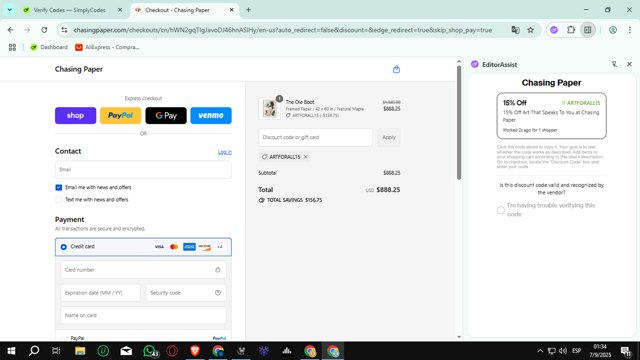This screenshot has width=640, height=360.
Task: Reload the checkout page
Action: click(x=44, y=30)
